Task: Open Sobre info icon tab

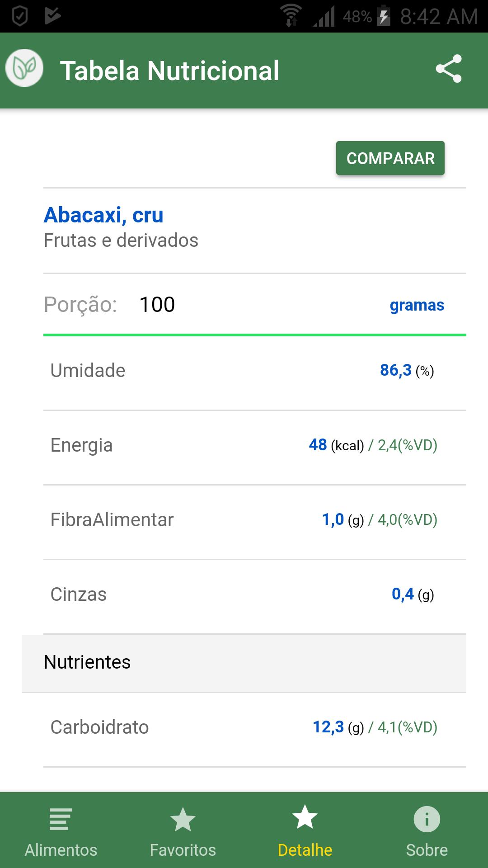Action: pos(427,830)
